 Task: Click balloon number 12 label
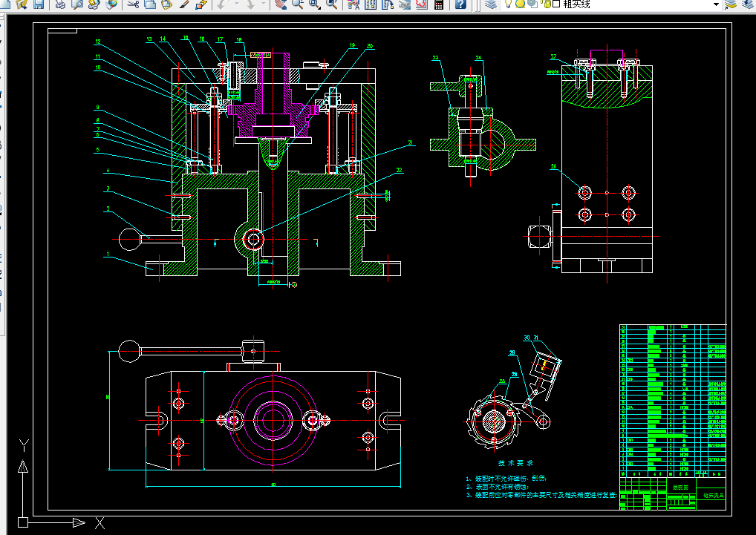98,42
